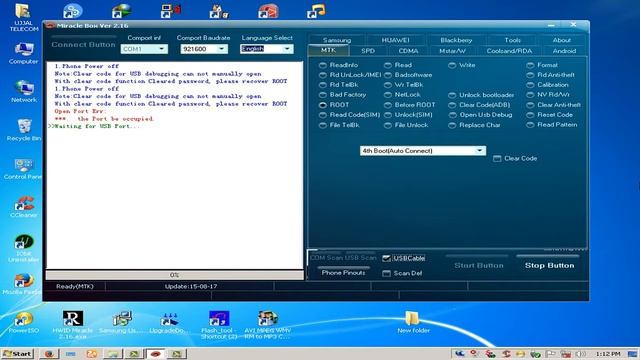The width and height of the screenshot is (640, 360).
Task: Switch to the Tools tab
Action: 512,40
